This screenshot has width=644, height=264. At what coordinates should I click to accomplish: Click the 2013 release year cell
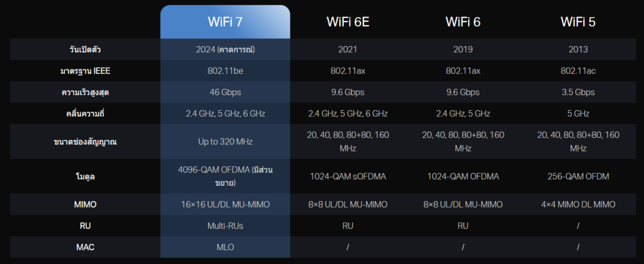(578, 49)
